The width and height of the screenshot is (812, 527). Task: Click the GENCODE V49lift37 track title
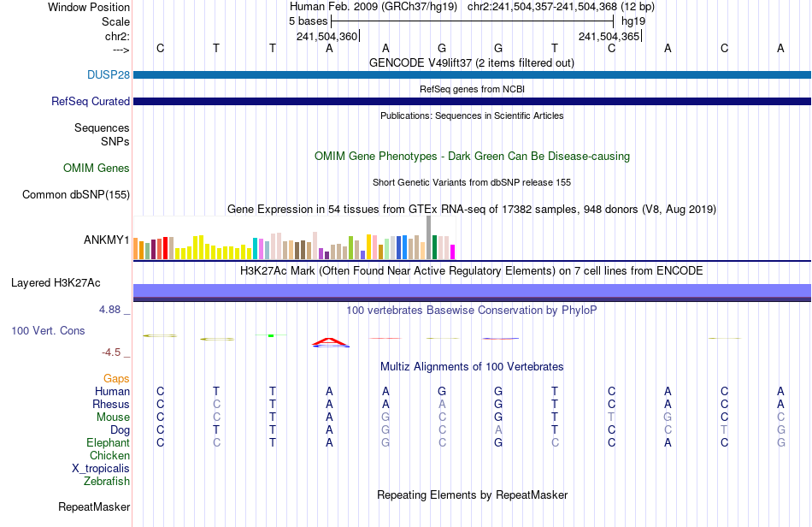(472, 62)
